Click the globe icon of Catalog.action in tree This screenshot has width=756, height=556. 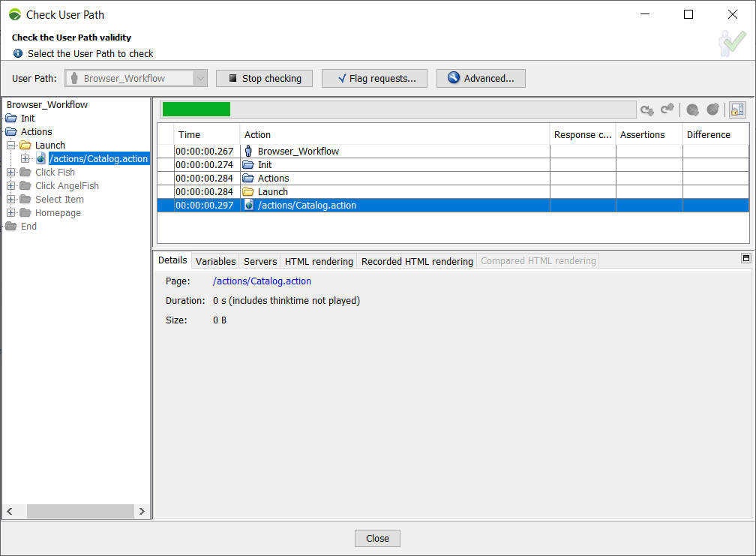tap(40, 159)
